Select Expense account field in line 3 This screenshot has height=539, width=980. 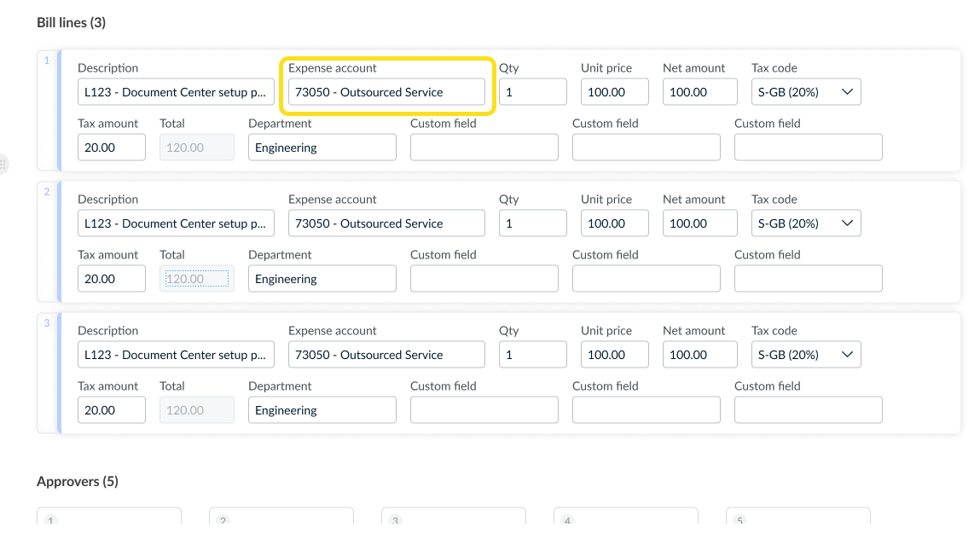pyautogui.click(x=386, y=355)
